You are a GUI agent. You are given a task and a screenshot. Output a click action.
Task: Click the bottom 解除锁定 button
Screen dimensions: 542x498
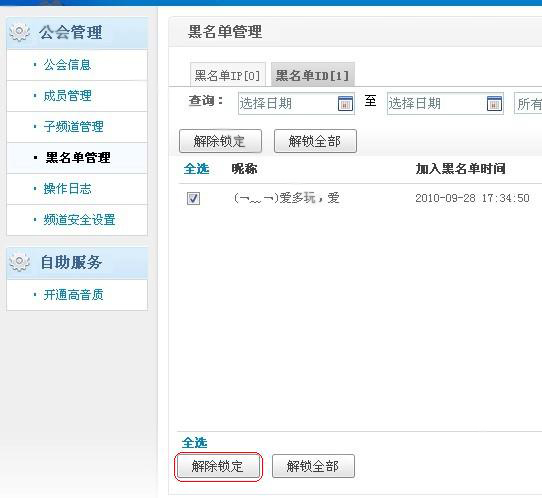(x=218, y=466)
